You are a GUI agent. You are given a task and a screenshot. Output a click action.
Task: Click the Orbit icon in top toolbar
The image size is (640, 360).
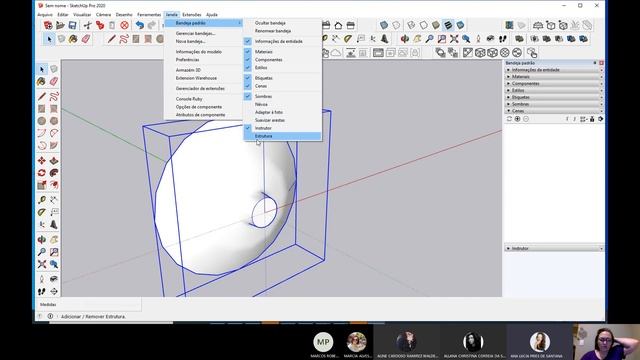(x=404, y=39)
